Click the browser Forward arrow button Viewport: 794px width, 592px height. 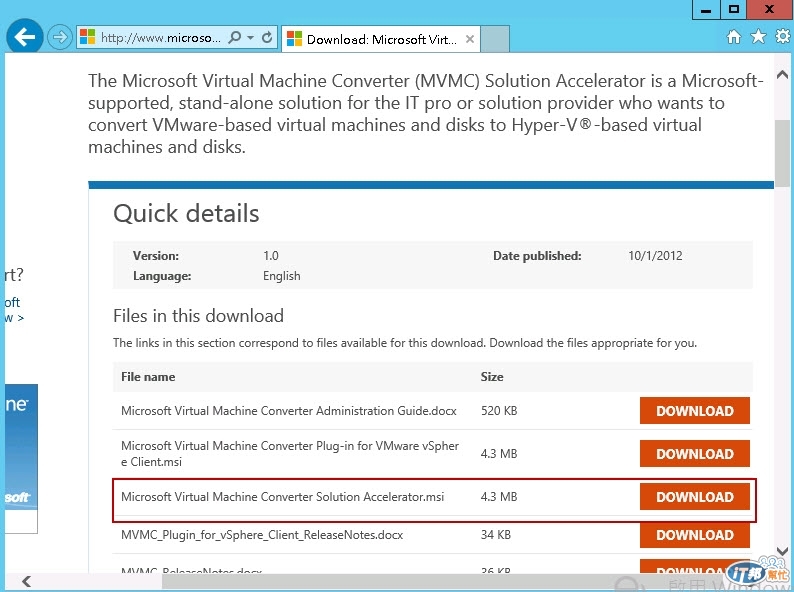pyautogui.click(x=60, y=37)
